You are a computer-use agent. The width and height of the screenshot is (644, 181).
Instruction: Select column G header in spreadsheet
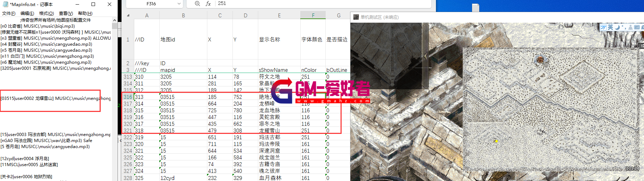(338, 15)
